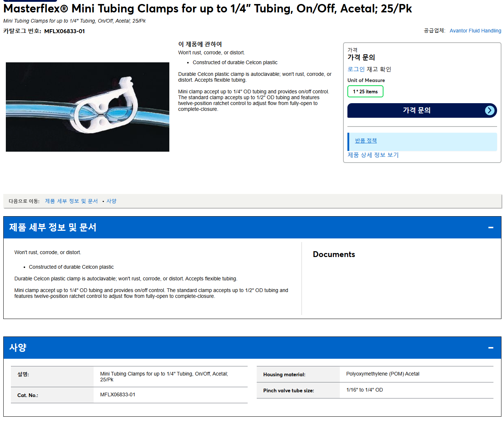Click the Documents heading
Screen dimensions: 504x424
[x=334, y=254]
